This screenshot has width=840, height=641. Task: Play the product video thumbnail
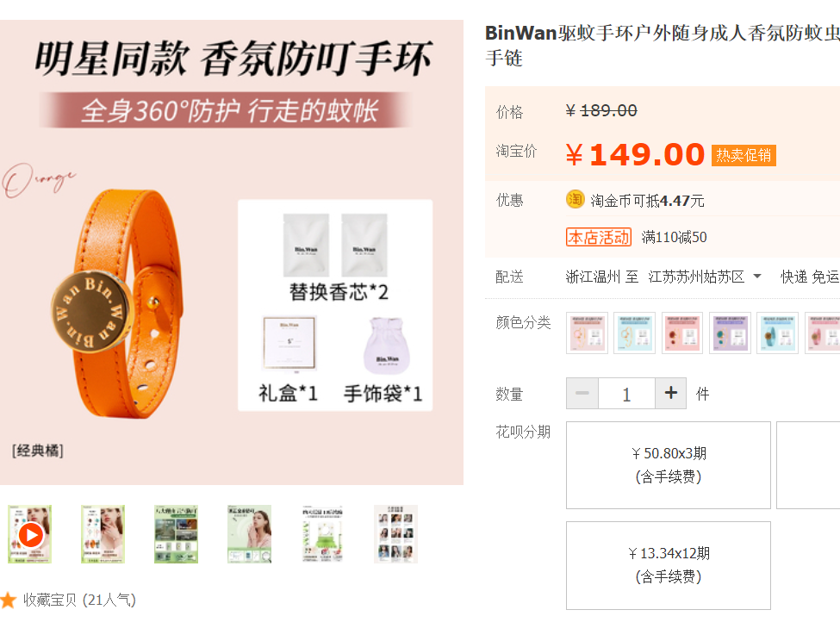pyautogui.click(x=30, y=534)
